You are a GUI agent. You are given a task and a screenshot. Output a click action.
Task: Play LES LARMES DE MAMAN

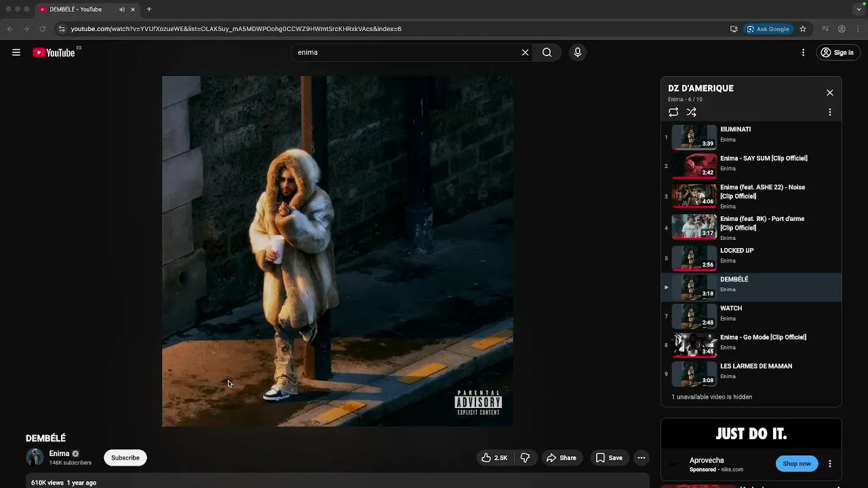pos(751,374)
